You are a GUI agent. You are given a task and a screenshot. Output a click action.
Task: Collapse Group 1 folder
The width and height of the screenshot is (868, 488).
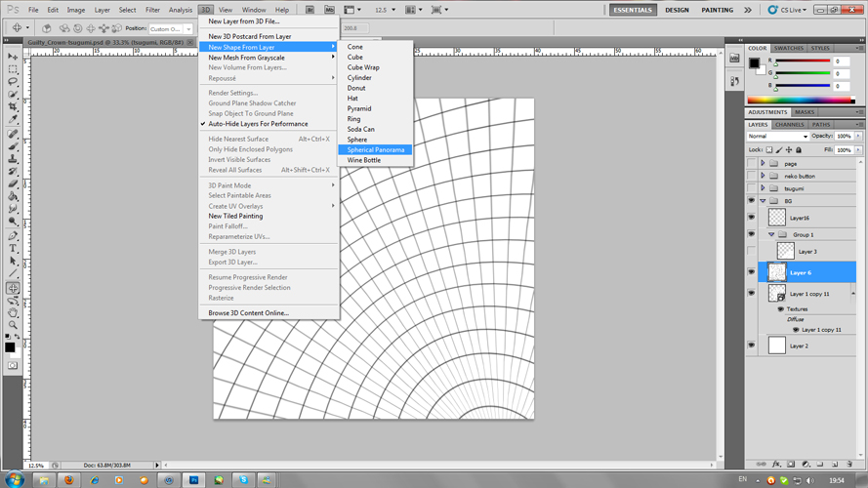coord(771,234)
